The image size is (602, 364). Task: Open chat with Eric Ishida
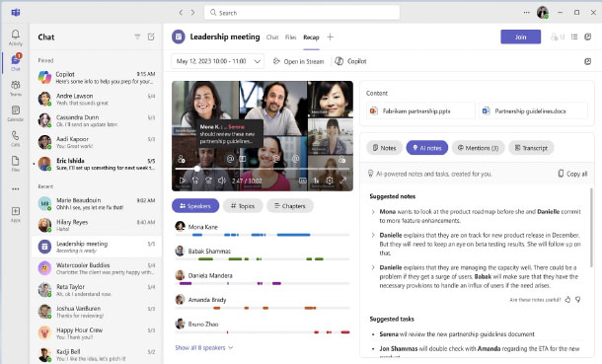pyautogui.click(x=97, y=164)
